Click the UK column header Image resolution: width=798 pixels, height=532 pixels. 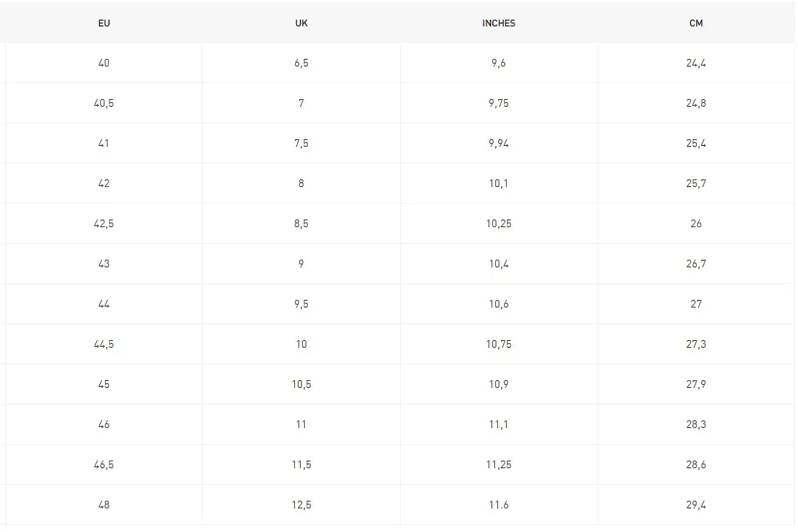click(301, 23)
